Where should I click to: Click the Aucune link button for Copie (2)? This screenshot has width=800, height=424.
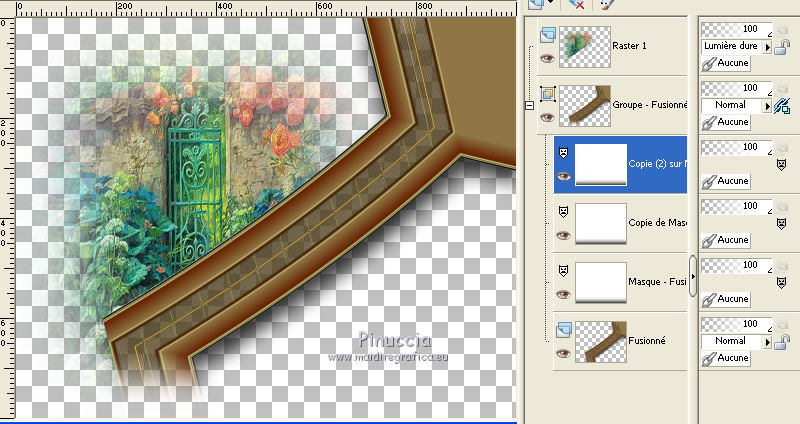726,181
